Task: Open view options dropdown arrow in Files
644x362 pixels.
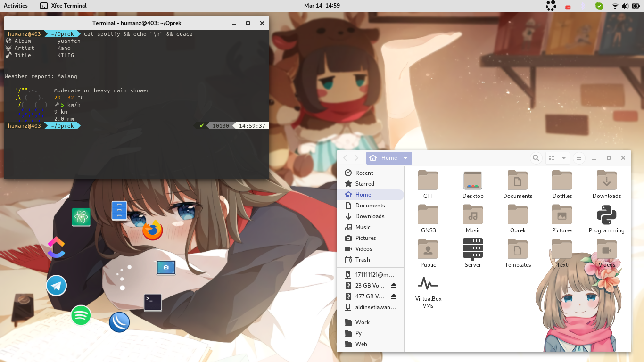Action: (564, 158)
